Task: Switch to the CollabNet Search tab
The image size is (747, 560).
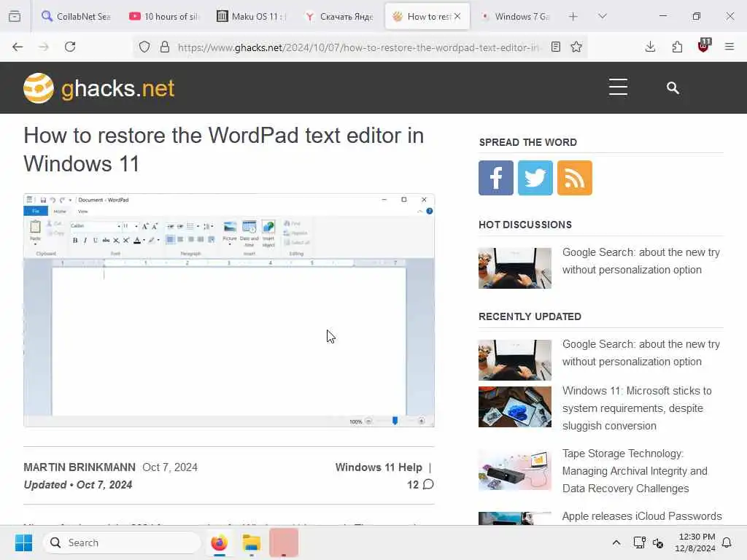Action: point(77,16)
